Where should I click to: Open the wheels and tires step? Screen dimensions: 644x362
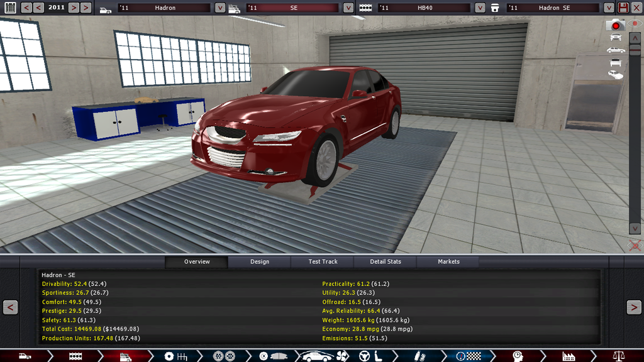tap(225, 356)
